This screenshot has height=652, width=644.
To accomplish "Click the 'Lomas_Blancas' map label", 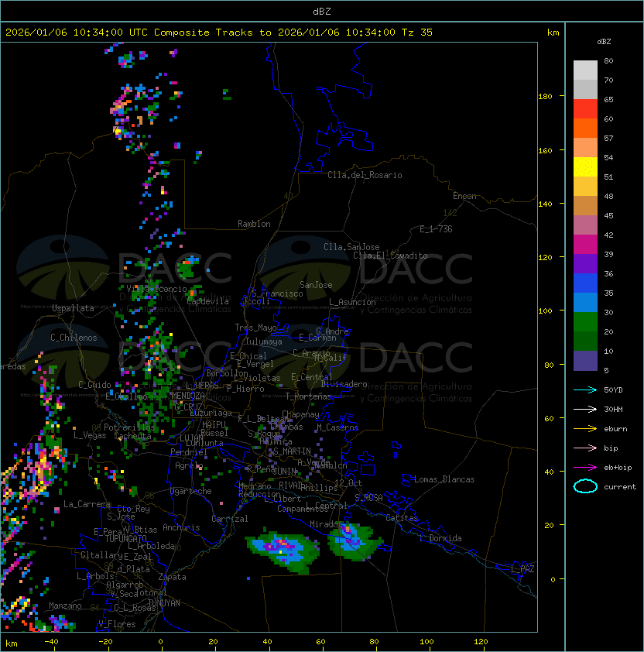I will coord(444,479).
